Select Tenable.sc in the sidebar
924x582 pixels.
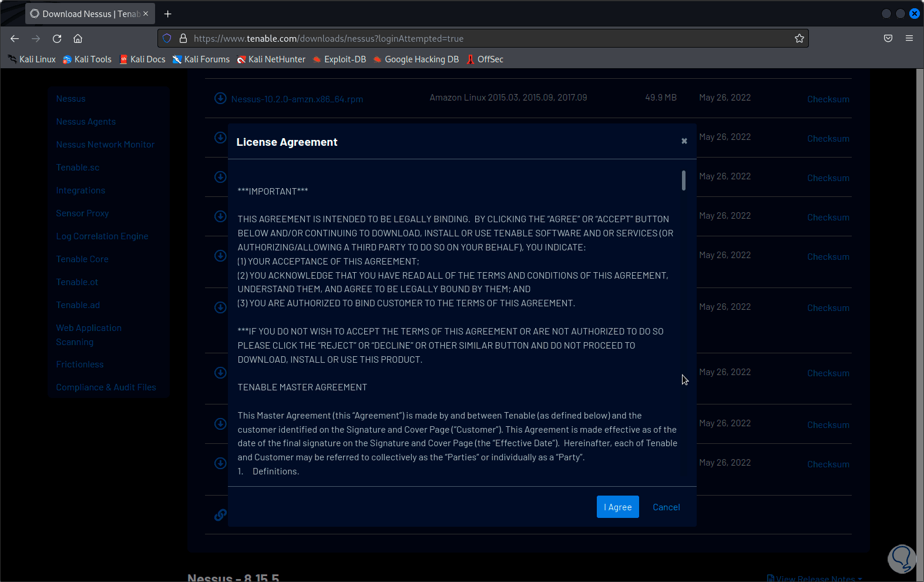tap(78, 168)
